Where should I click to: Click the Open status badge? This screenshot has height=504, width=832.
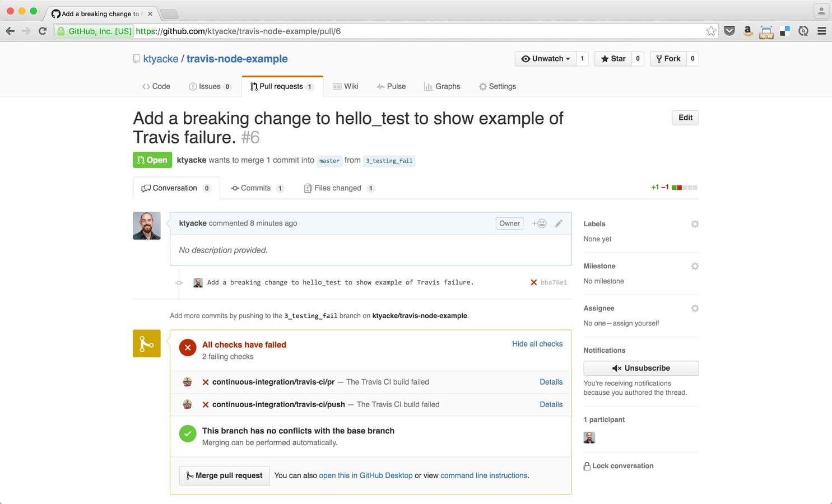[152, 160]
